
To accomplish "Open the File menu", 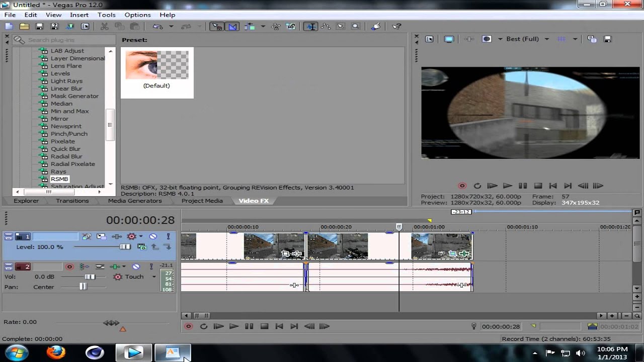I will (x=10, y=15).
